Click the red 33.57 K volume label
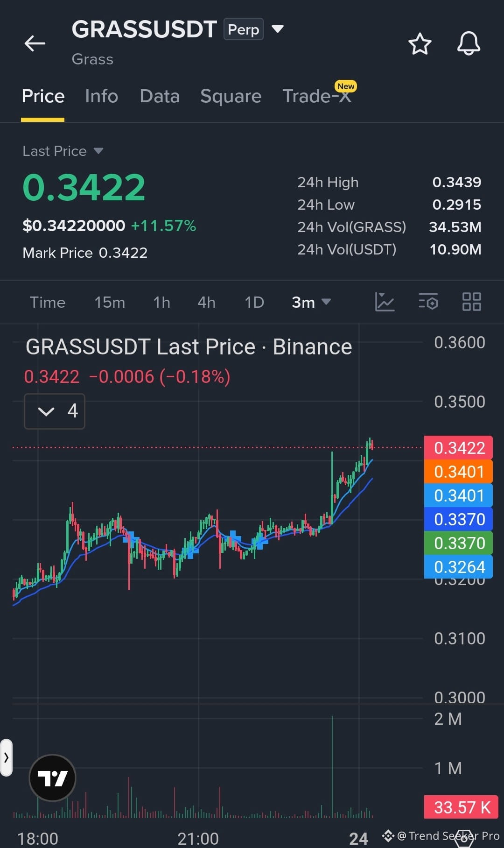 pyautogui.click(x=461, y=807)
